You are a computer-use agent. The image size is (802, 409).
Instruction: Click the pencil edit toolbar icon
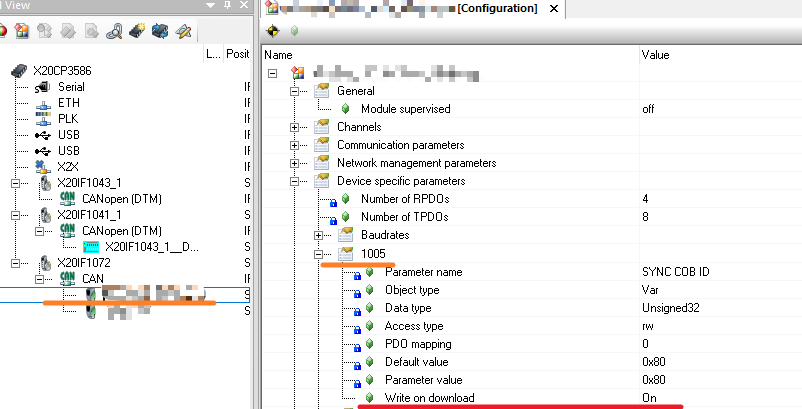(183, 32)
